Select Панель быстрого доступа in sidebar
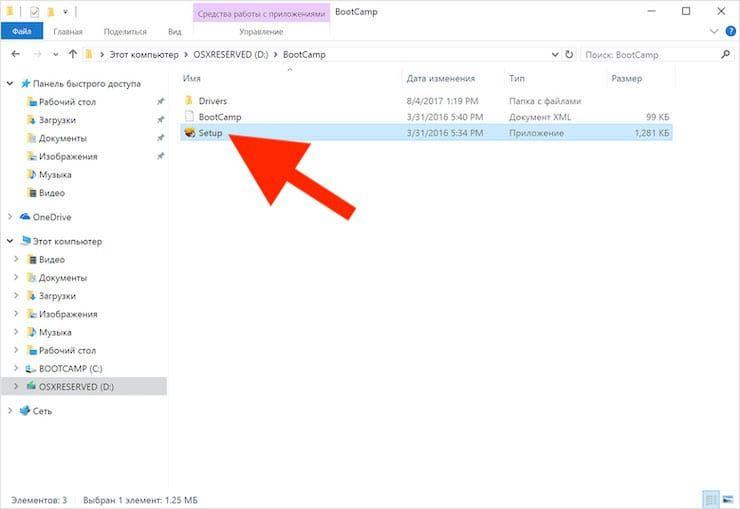Screen dimensions: 740x509 point(87,84)
